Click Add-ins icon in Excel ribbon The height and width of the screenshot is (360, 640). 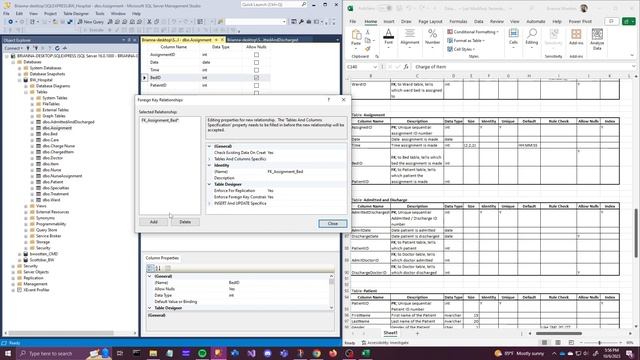click(x=576, y=37)
